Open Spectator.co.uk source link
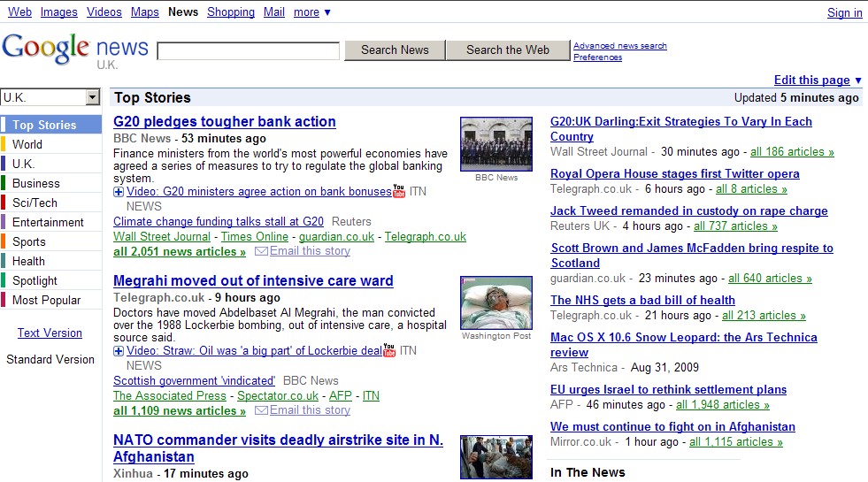Viewport: 868px width, 482px height. 278,395
